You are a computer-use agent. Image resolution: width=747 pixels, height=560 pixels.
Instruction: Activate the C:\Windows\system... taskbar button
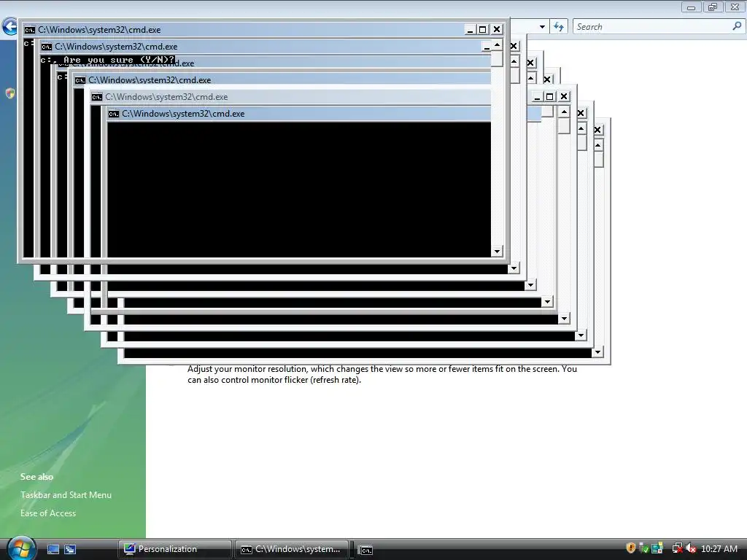(x=293, y=549)
